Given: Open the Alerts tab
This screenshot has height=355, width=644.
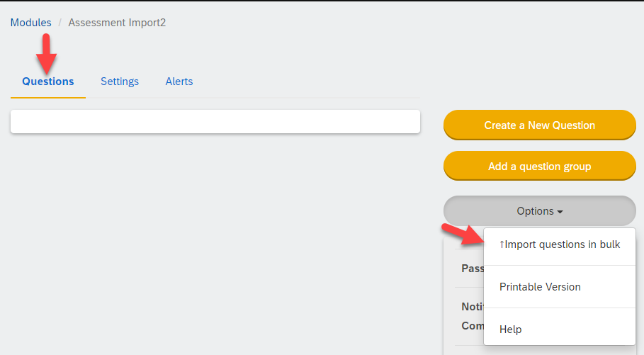Looking at the screenshot, I should tap(179, 81).
